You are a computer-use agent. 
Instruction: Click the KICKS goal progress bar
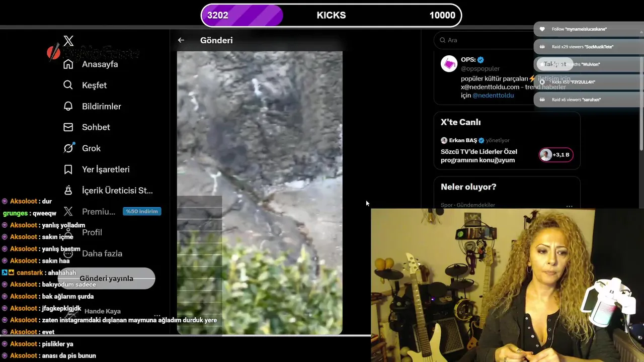331,15
